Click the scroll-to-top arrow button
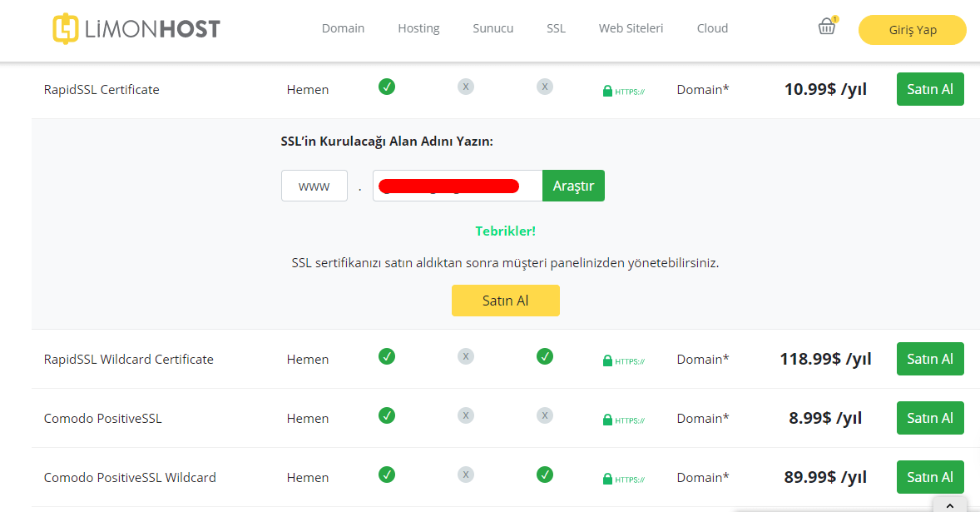This screenshot has width=980, height=512. (x=949, y=505)
